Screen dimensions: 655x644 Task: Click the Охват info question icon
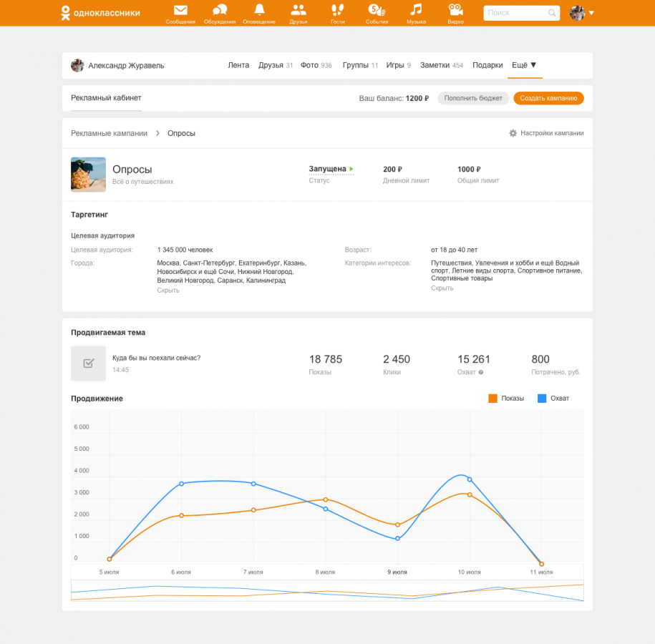tap(481, 372)
